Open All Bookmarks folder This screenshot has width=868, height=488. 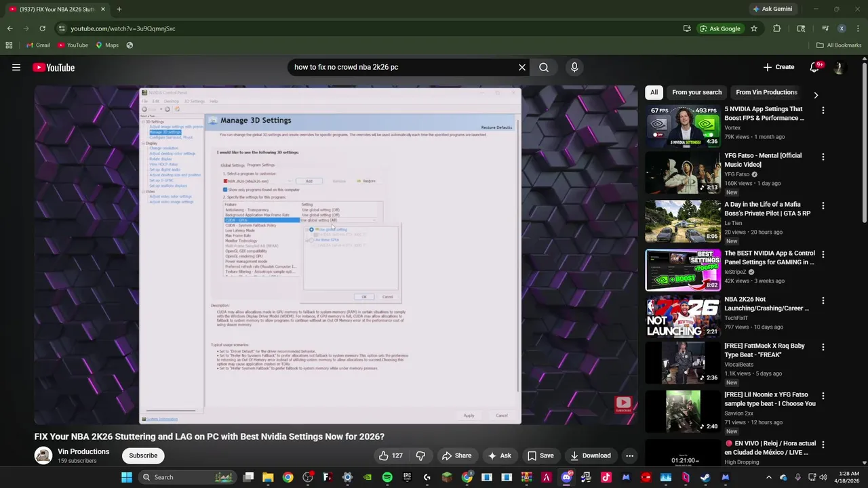tap(839, 45)
